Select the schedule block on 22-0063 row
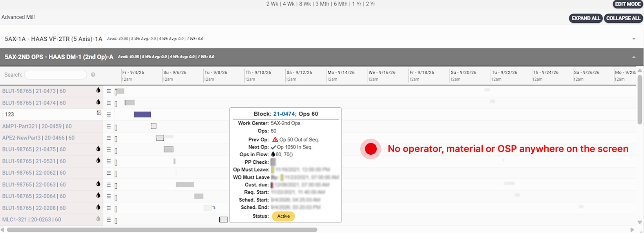Image resolution: width=644 pixels, height=235 pixels. [185, 184]
